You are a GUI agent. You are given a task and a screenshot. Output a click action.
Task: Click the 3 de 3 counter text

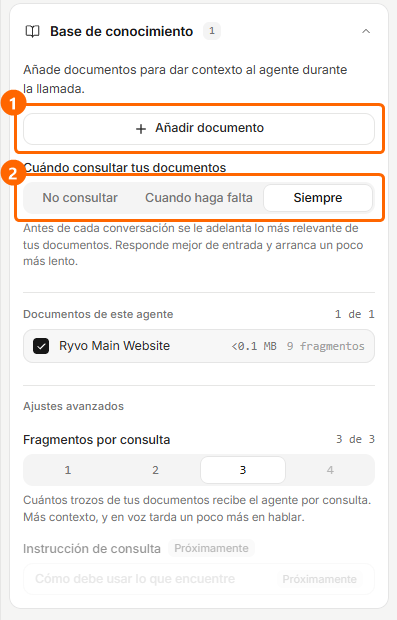[x=355, y=439]
